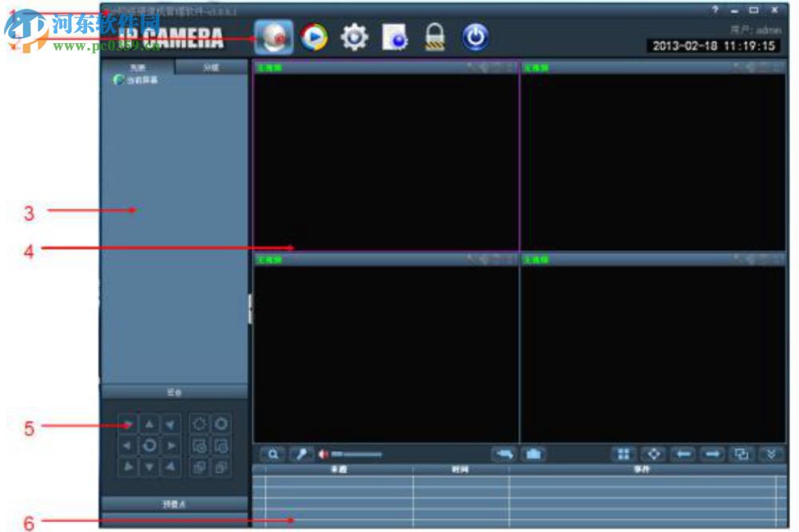Switch to the second tab of device panel

coord(212,67)
